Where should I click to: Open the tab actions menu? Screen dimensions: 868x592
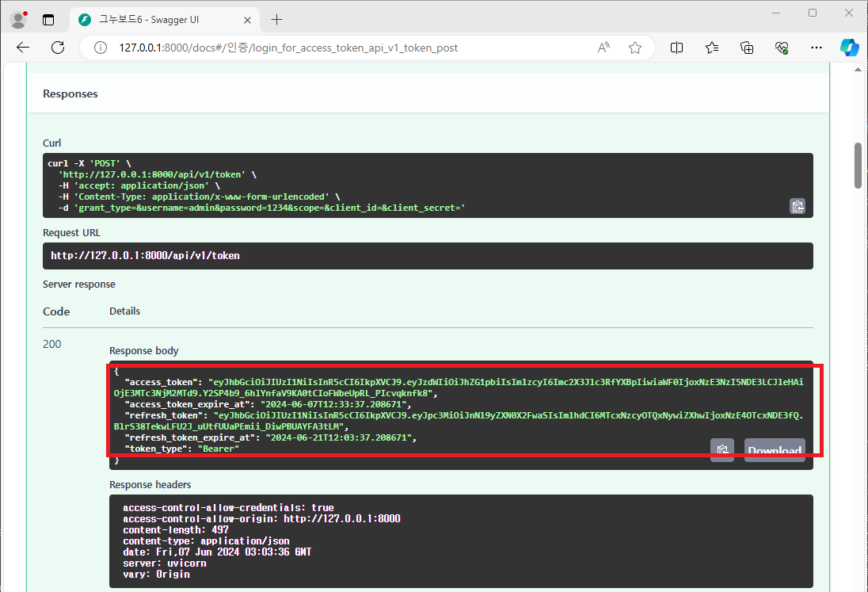[49, 19]
